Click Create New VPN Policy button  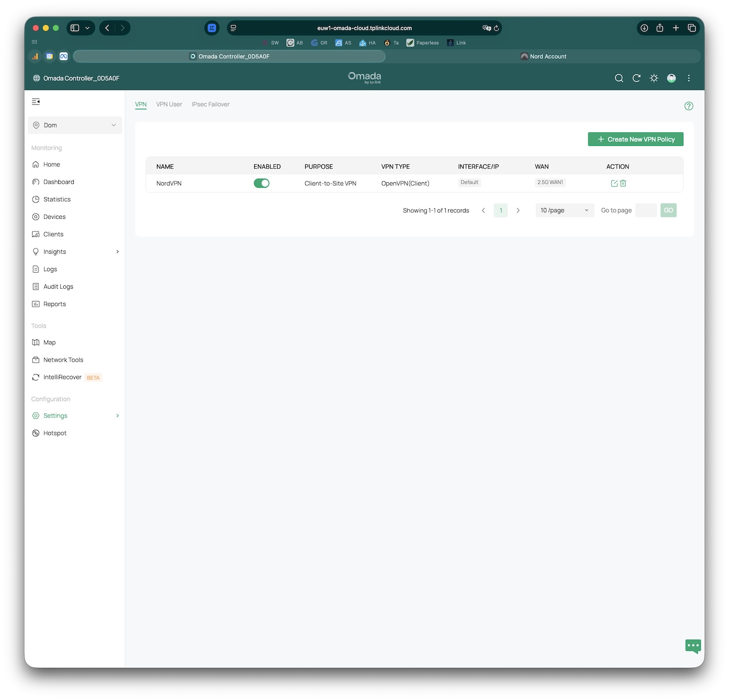click(635, 140)
